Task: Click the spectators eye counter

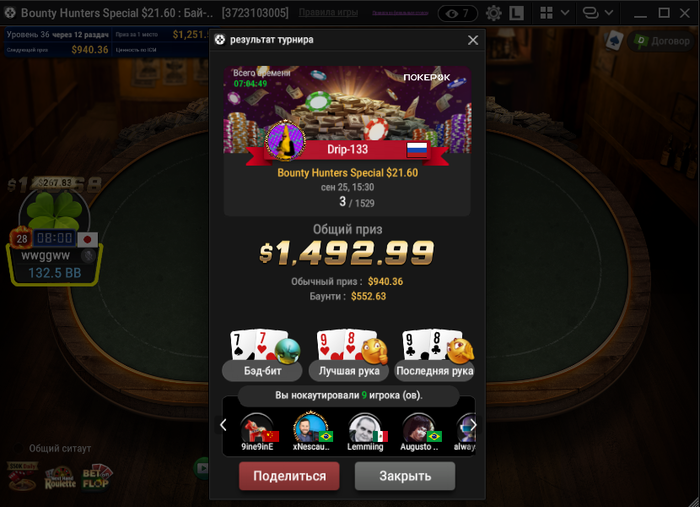Action: 458,13
